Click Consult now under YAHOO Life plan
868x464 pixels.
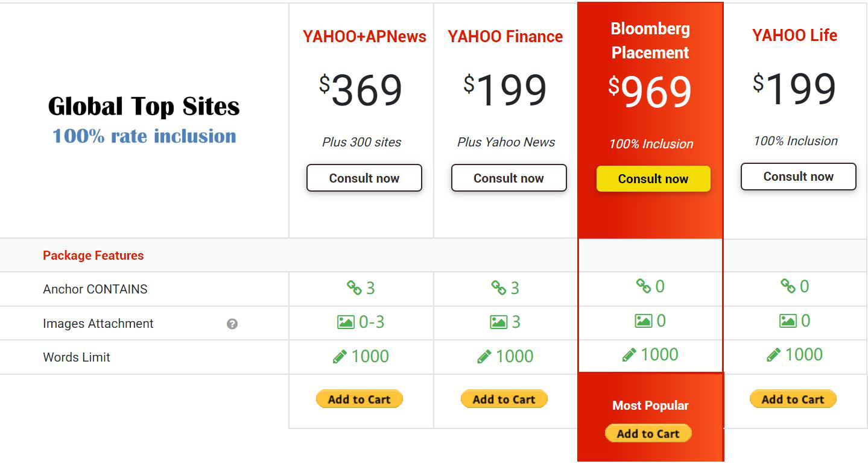click(799, 177)
